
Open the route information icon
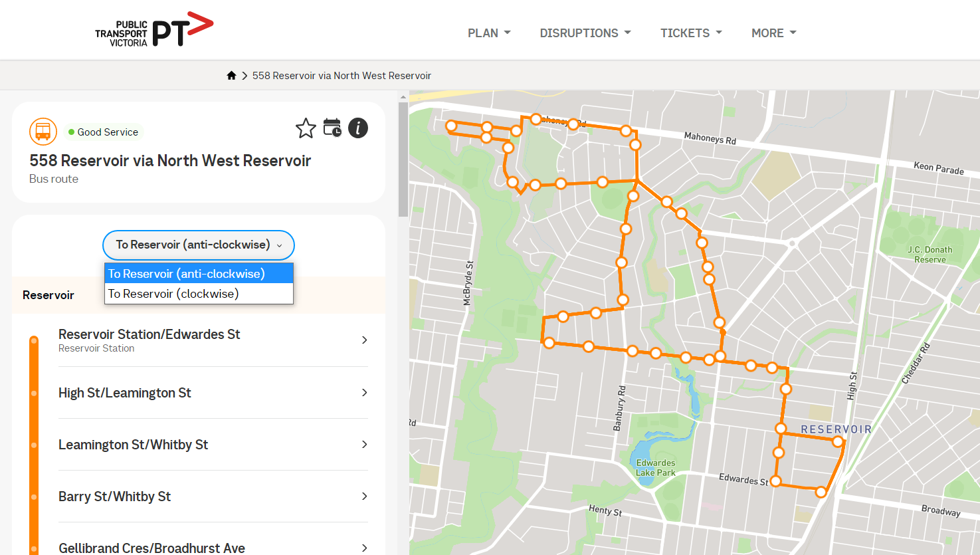coord(358,128)
